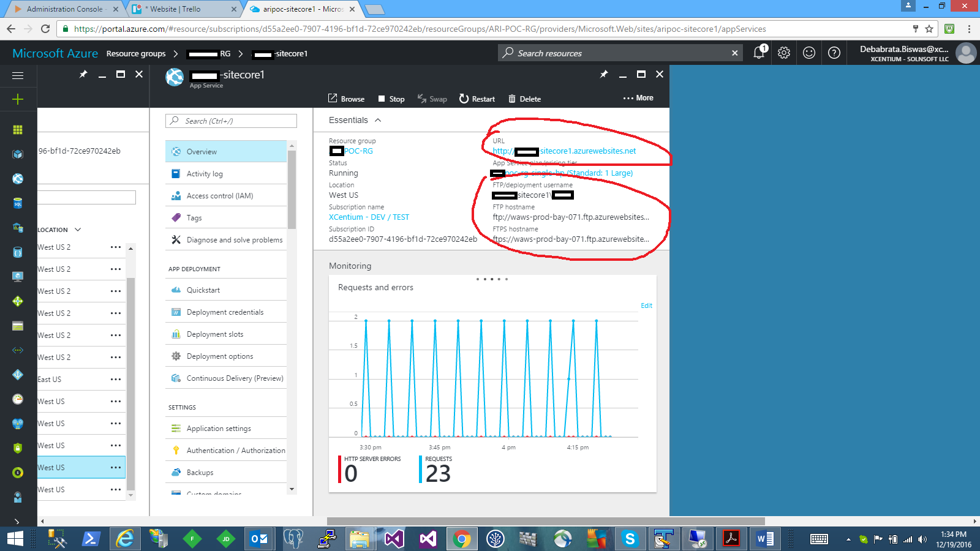Reload the browser page
The width and height of the screenshot is (980, 551).
[45, 29]
